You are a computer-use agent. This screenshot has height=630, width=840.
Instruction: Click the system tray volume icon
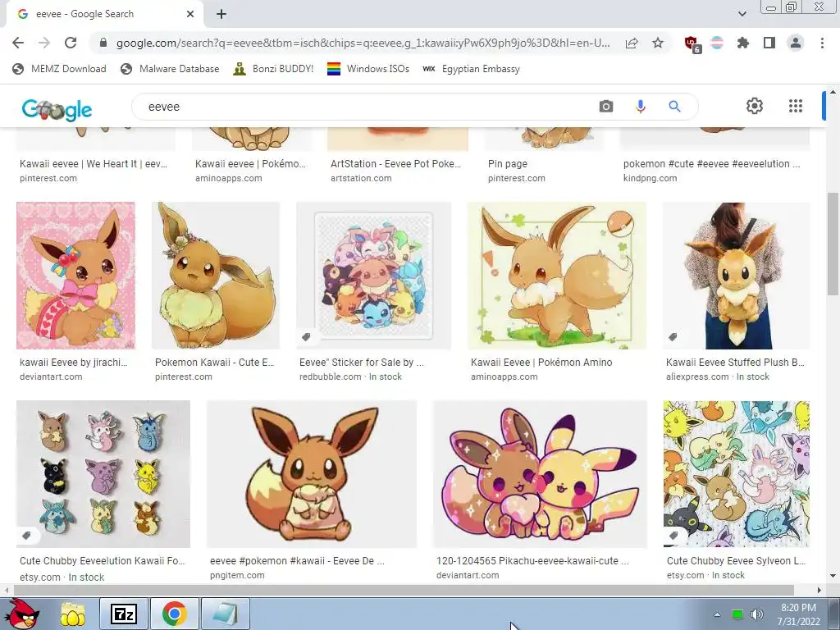[756, 614]
